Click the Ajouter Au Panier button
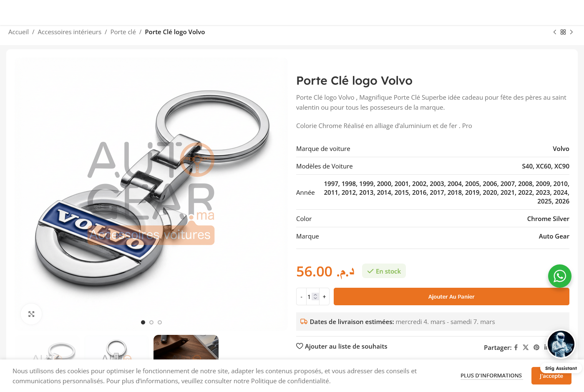The height and width of the screenshot is (392, 584). (x=451, y=297)
